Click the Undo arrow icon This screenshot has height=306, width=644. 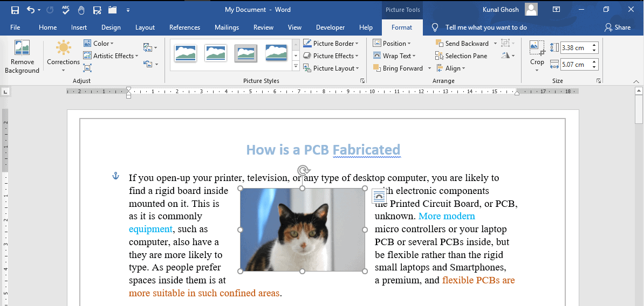(31, 10)
